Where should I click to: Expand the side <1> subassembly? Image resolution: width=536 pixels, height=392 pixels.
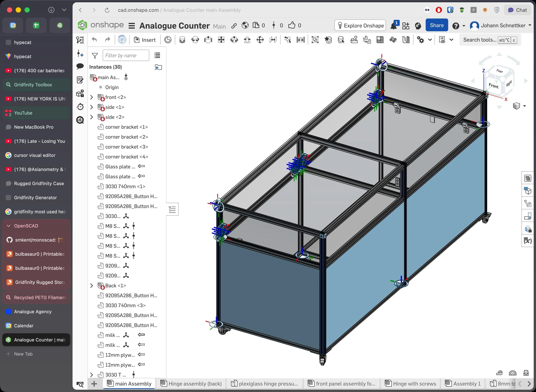click(x=91, y=107)
